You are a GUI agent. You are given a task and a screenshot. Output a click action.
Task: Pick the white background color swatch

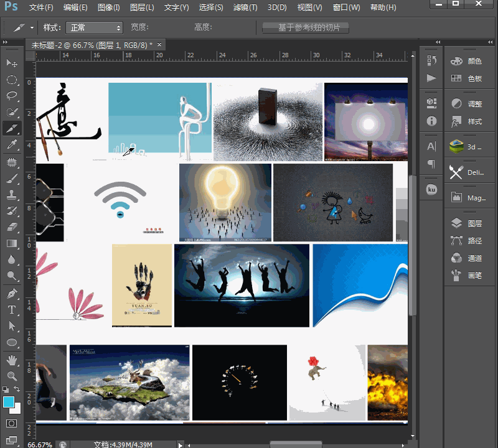(x=17, y=409)
